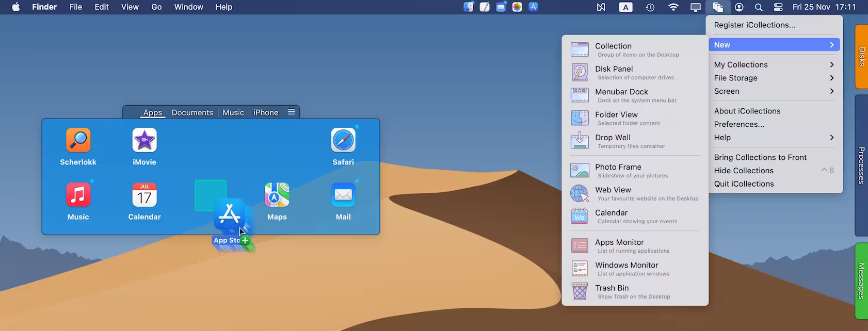Open Control Center in the menu bar

click(778, 7)
